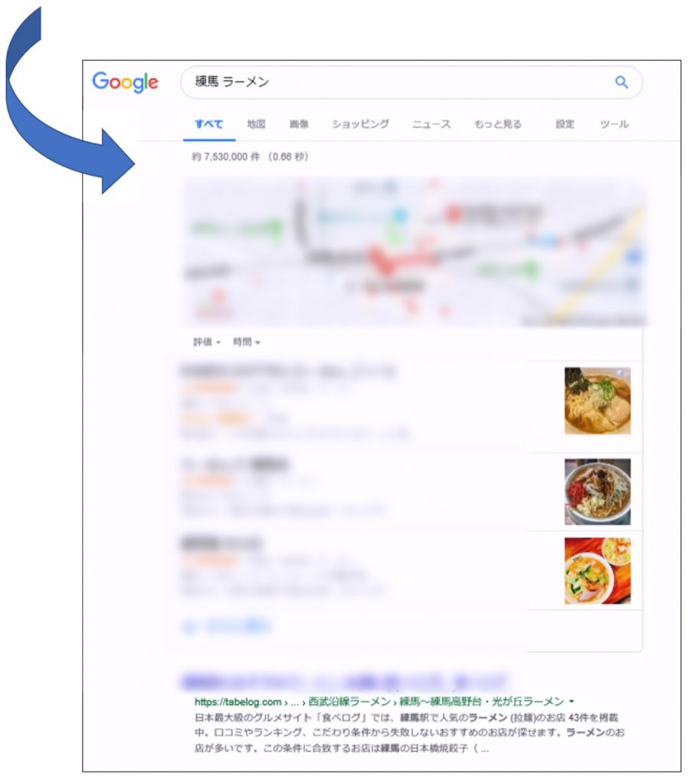Open the ツール options
688x784 pixels.
[614, 124]
